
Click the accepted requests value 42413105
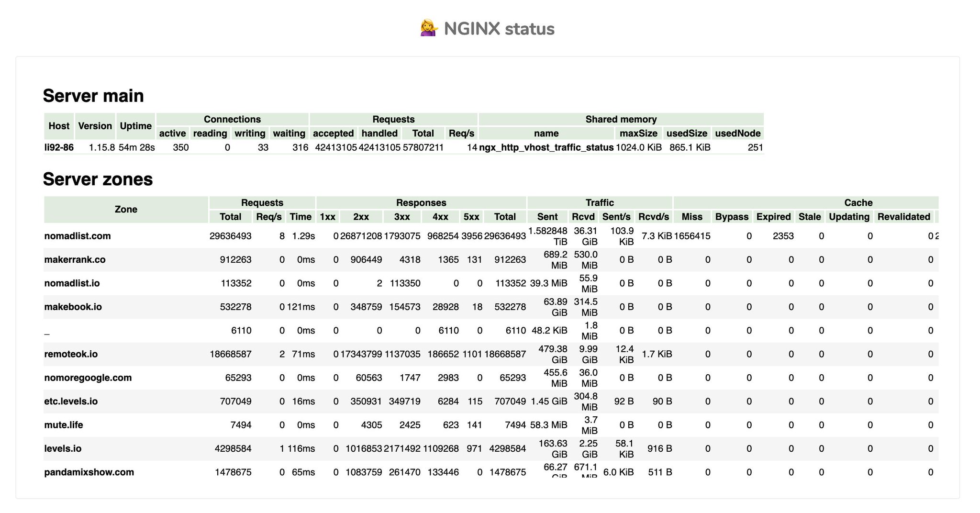[x=336, y=147]
